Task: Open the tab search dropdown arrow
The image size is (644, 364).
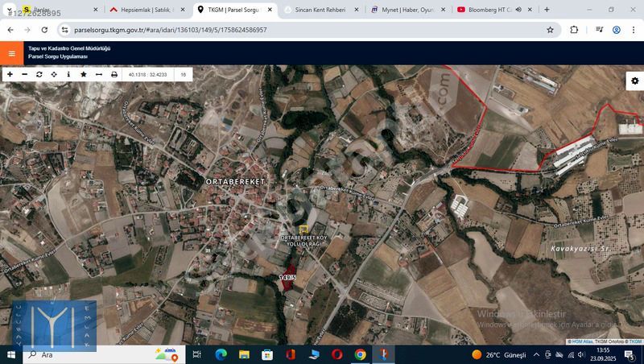Action: (9, 10)
